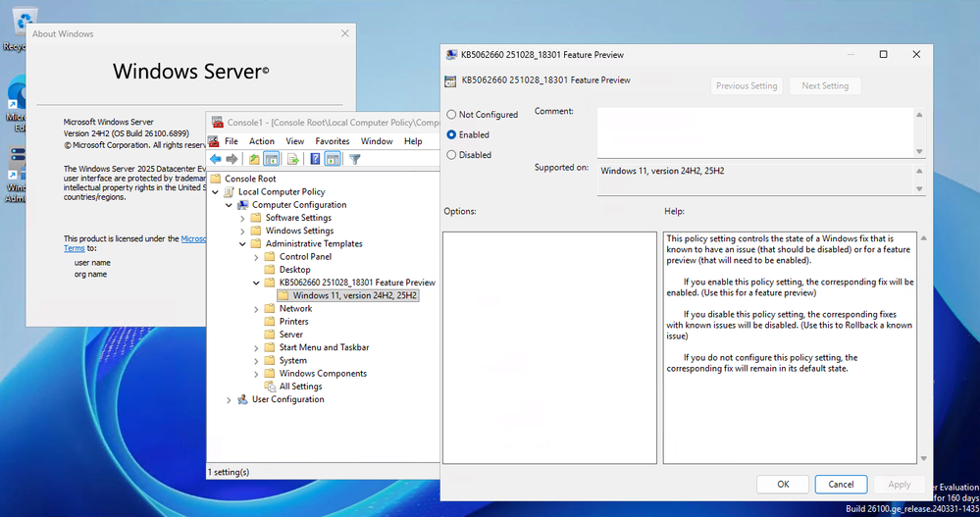
Task: Select the Enabled radio button
Action: (451, 134)
